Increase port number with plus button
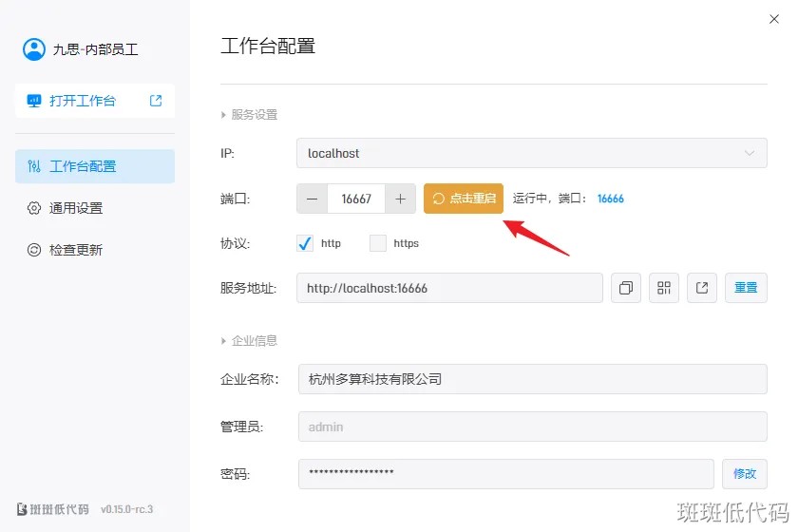 click(x=400, y=199)
